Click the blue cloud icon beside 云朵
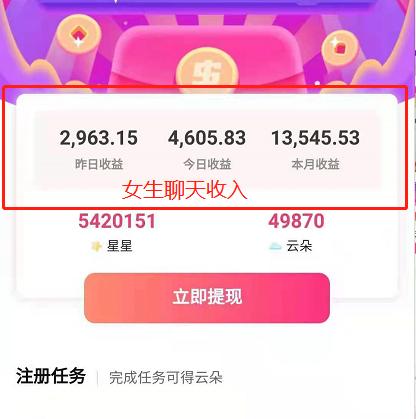 tap(275, 247)
